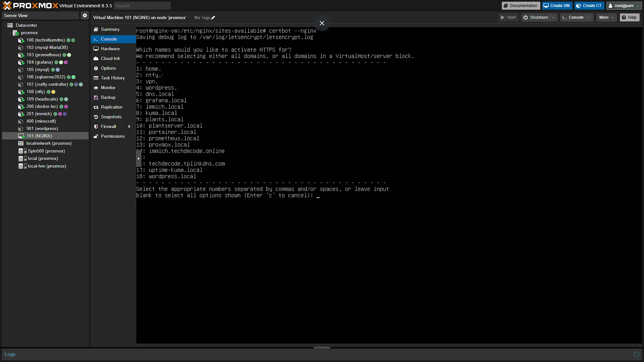Viewport: 644px width, 362px height.
Task: Collapse the proxmox node tree
Action: click(x=10, y=33)
